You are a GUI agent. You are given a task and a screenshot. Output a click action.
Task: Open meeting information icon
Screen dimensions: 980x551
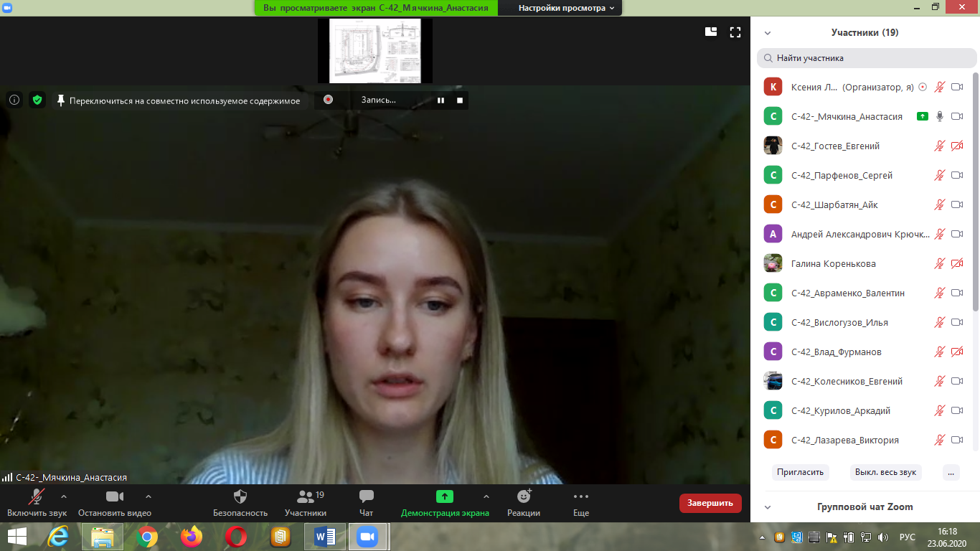[x=14, y=100]
